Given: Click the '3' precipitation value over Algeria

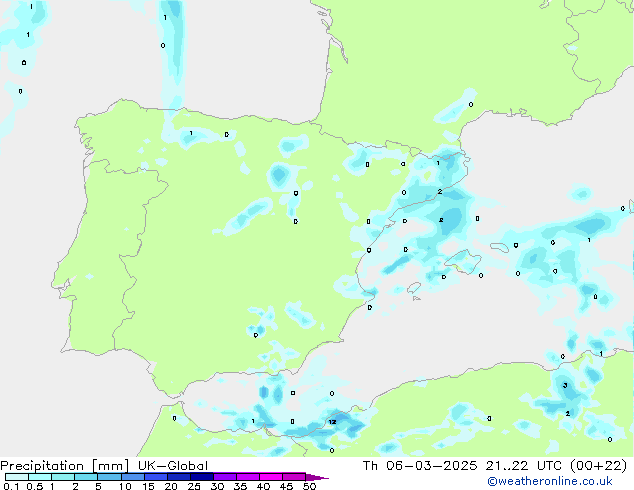Looking at the screenshot, I should coord(565,385).
